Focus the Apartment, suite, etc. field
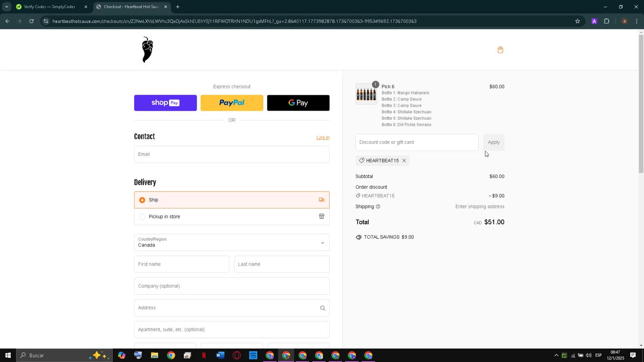 pos(232,330)
